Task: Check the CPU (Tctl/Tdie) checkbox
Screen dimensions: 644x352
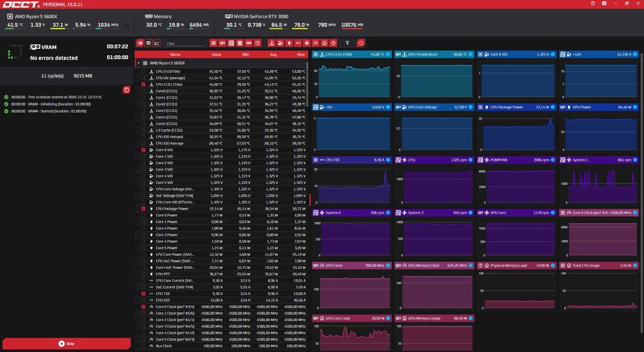Action: coord(144,71)
